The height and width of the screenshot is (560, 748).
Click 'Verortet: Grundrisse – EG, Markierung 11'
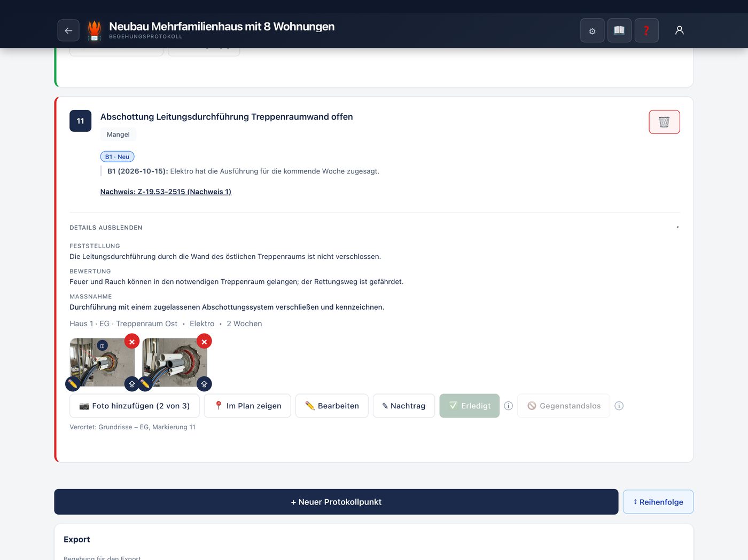133,427
